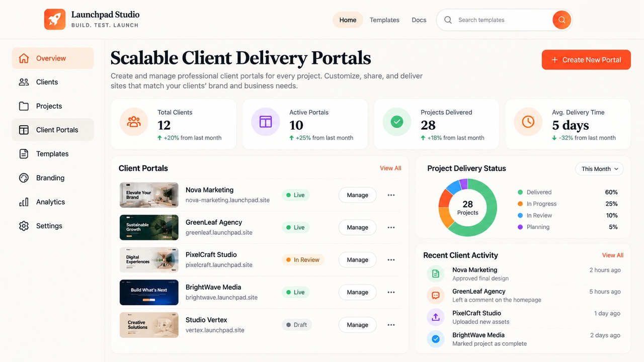Click the green Delivered legend dot
The image size is (644, 362).
tap(520, 192)
